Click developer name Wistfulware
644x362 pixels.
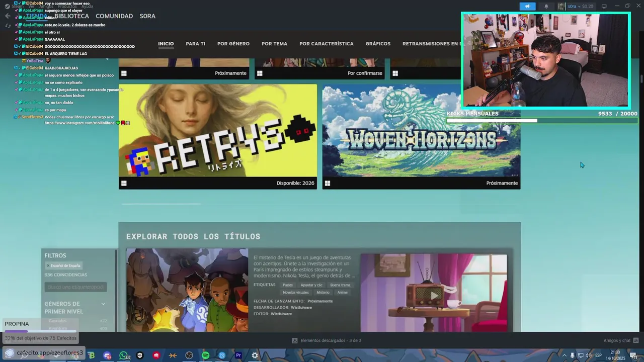point(301,307)
